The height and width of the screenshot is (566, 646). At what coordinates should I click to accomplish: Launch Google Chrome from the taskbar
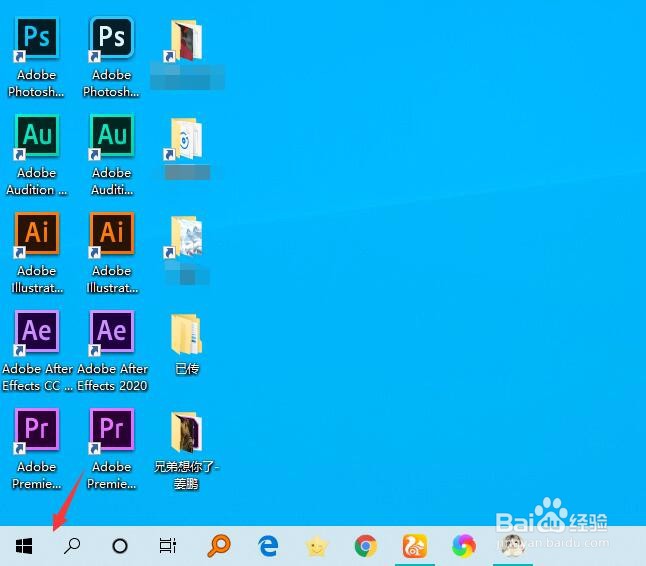(x=365, y=546)
